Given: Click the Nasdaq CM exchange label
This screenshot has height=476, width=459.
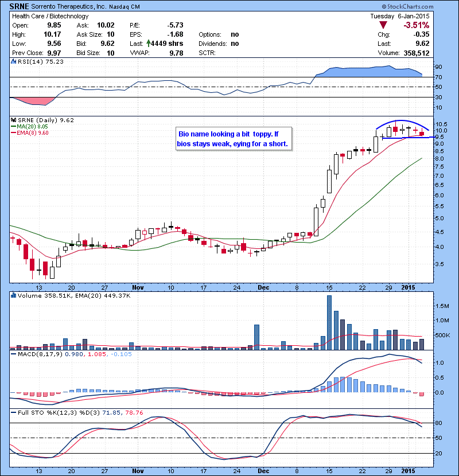Looking at the screenshot, I should point(125,7).
